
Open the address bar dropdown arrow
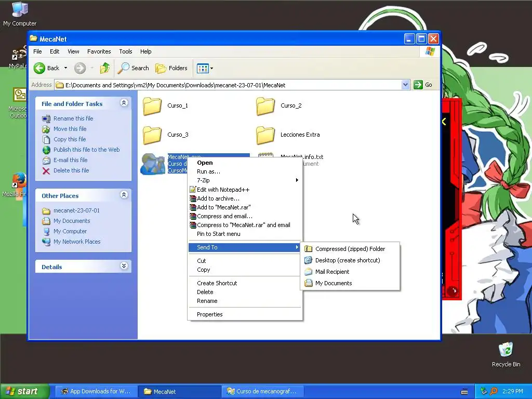pos(405,85)
